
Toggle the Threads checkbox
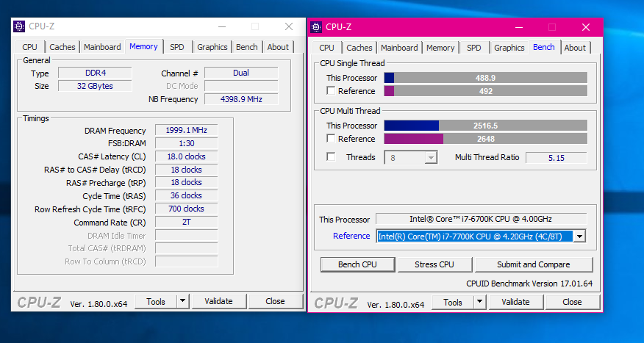pyautogui.click(x=331, y=156)
